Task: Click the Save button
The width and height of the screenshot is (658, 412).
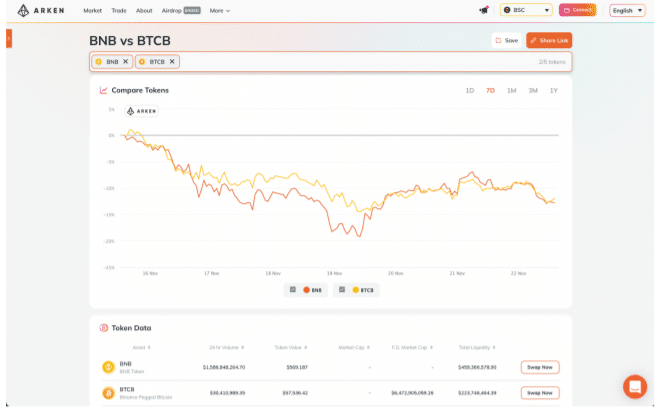Action: (507, 40)
